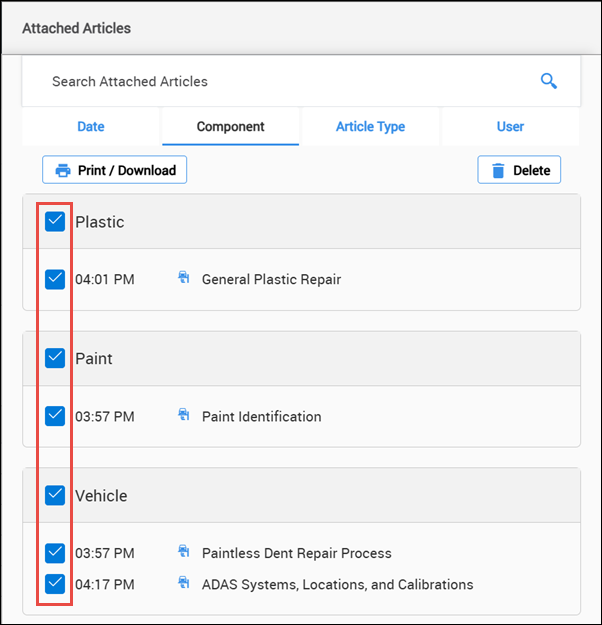Click the Paint group heading
This screenshot has width=602, height=625.
tap(94, 359)
